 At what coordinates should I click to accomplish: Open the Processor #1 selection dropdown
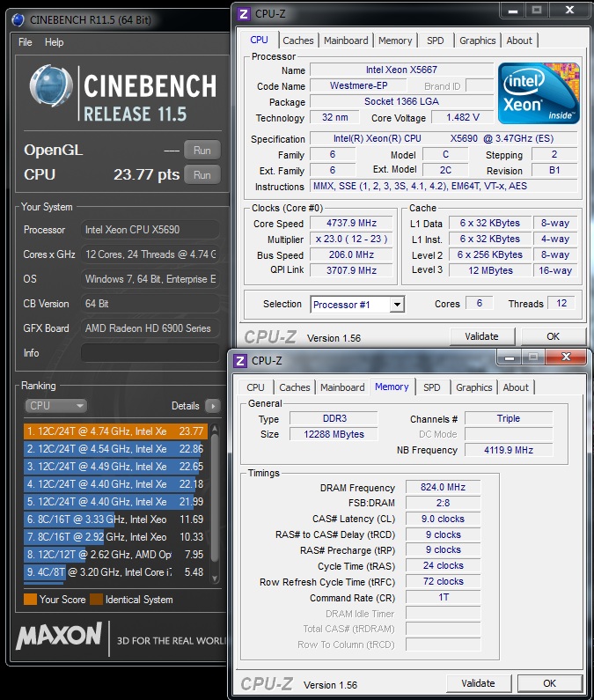tap(397, 305)
